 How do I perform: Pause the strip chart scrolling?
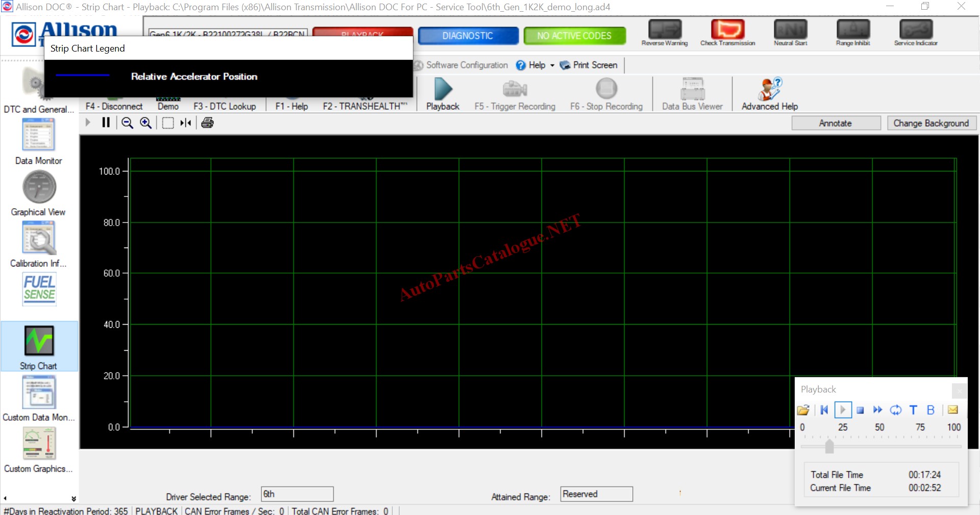[x=106, y=122]
